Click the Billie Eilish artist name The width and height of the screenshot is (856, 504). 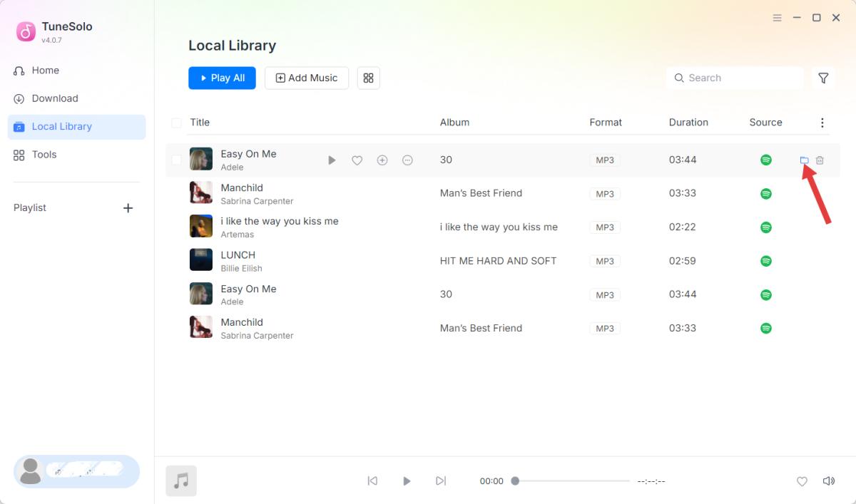241,269
